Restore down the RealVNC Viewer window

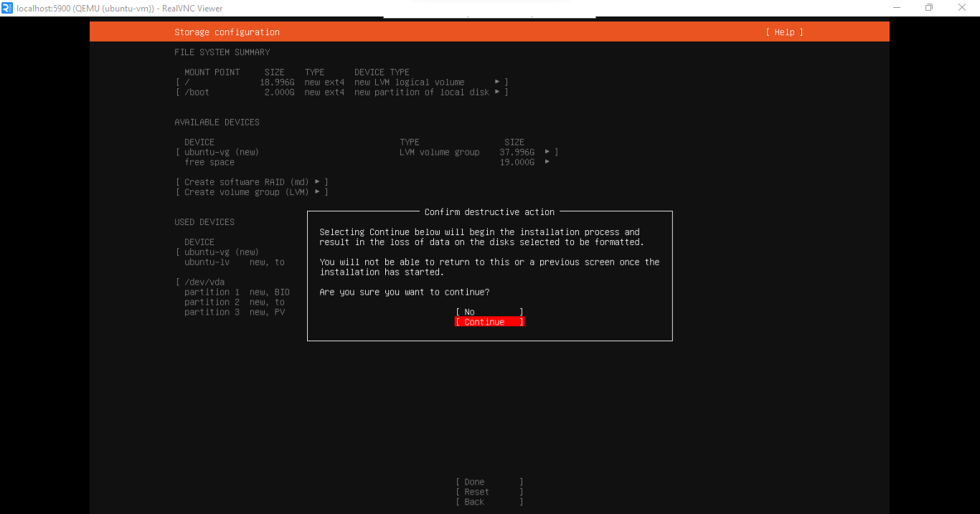tap(929, 8)
